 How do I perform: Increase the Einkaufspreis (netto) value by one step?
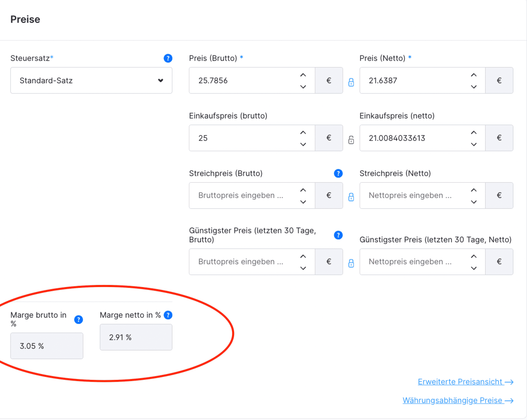[x=474, y=133]
